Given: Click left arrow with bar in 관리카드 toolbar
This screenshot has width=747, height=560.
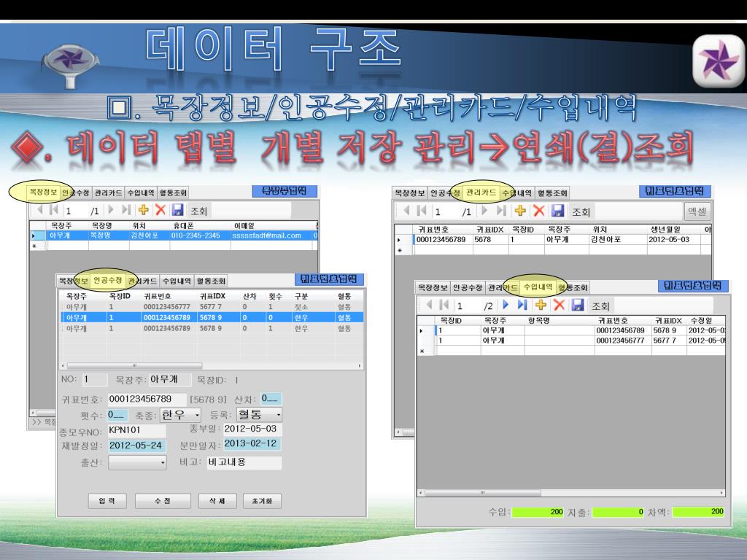Looking at the screenshot, I should tap(421, 210).
